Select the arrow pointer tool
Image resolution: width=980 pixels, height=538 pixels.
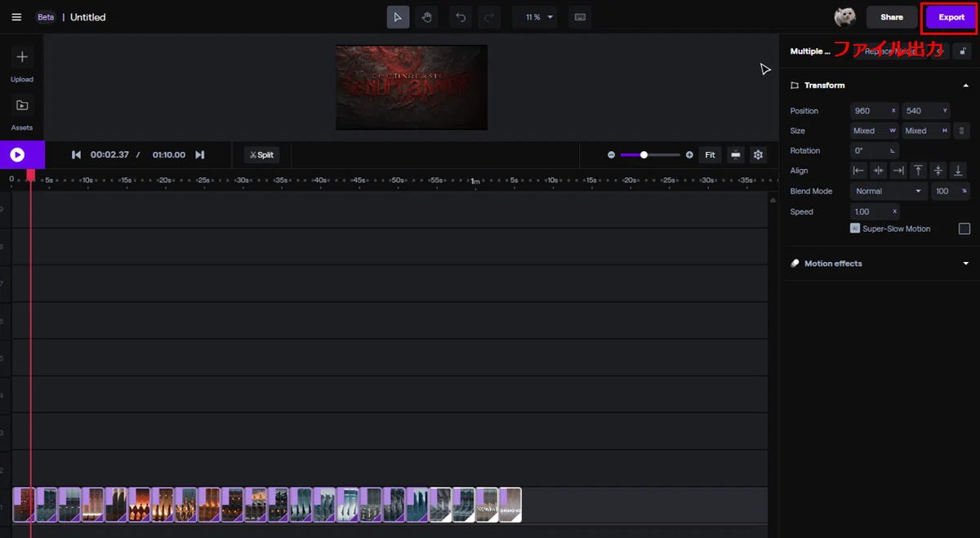pyautogui.click(x=398, y=17)
